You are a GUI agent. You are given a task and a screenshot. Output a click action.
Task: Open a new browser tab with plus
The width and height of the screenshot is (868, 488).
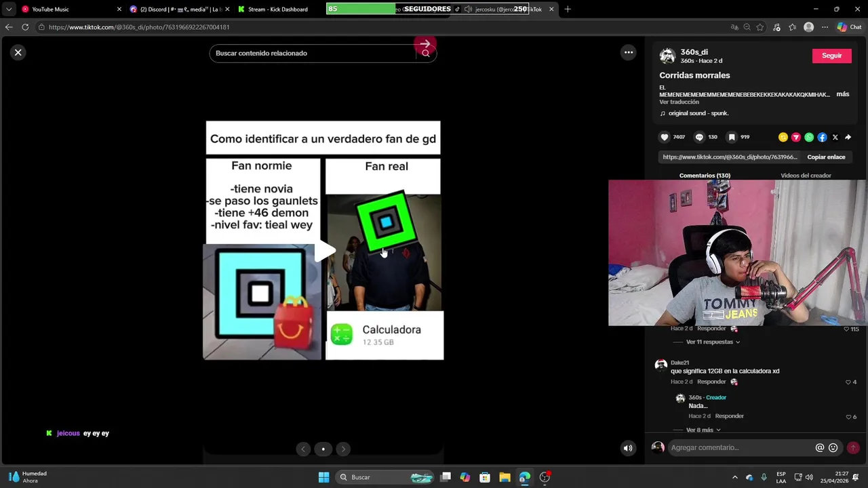pos(568,9)
